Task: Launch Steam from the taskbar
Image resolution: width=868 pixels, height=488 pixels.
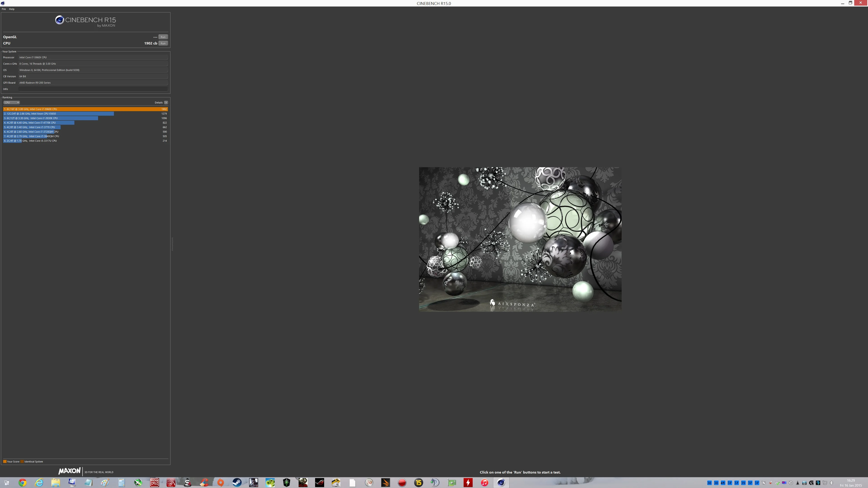Action: 237,483
